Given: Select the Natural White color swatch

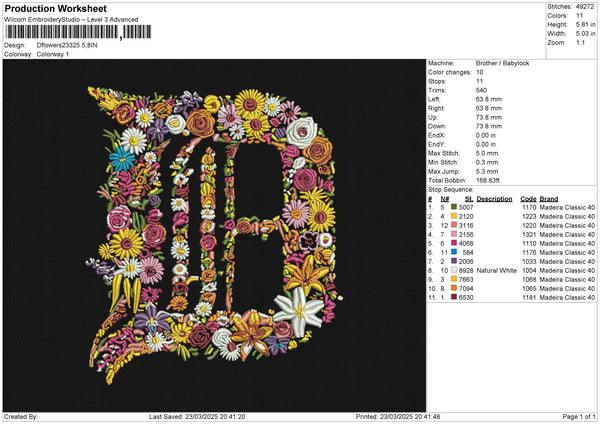Looking at the screenshot, I should coord(454,270).
